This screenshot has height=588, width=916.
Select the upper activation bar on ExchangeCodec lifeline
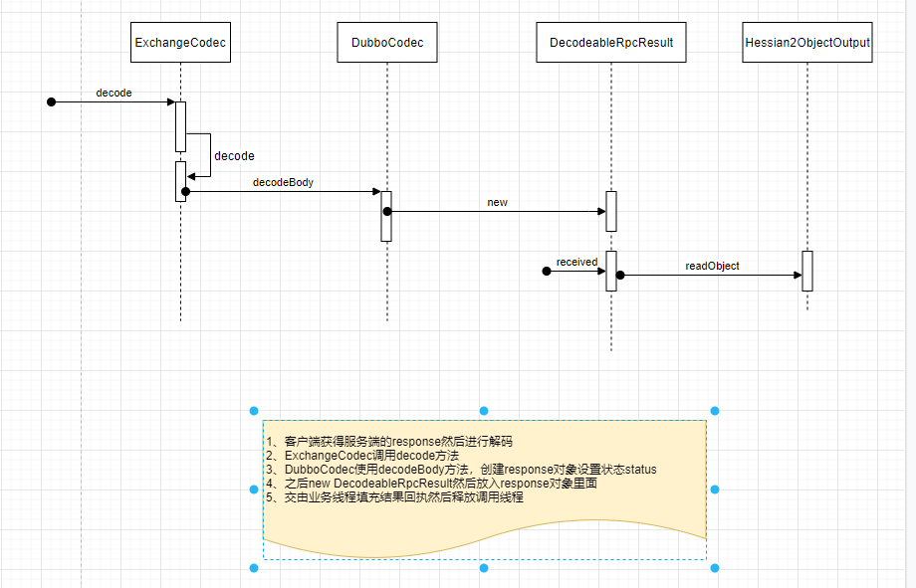pos(180,126)
